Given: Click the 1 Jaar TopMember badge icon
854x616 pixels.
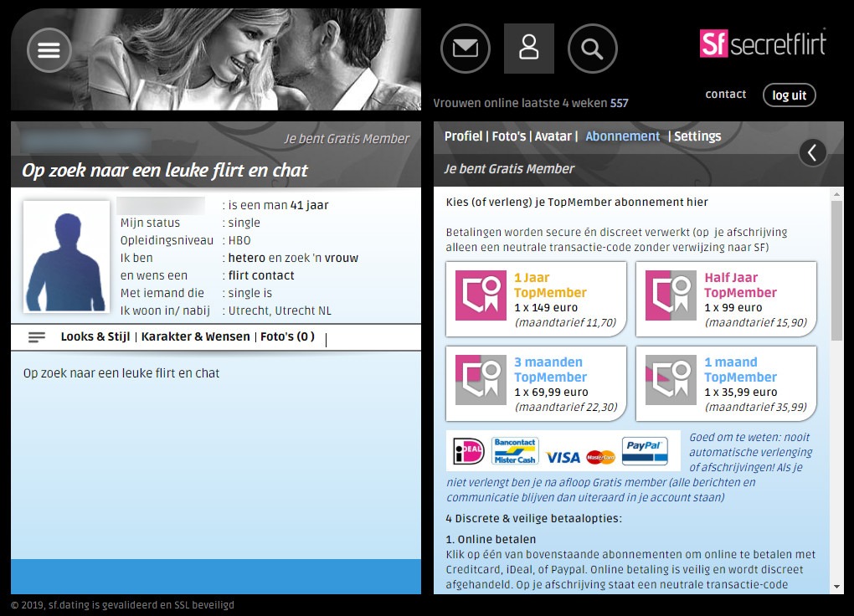Looking at the screenshot, I should pyautogui.click(x=481, y=295).
